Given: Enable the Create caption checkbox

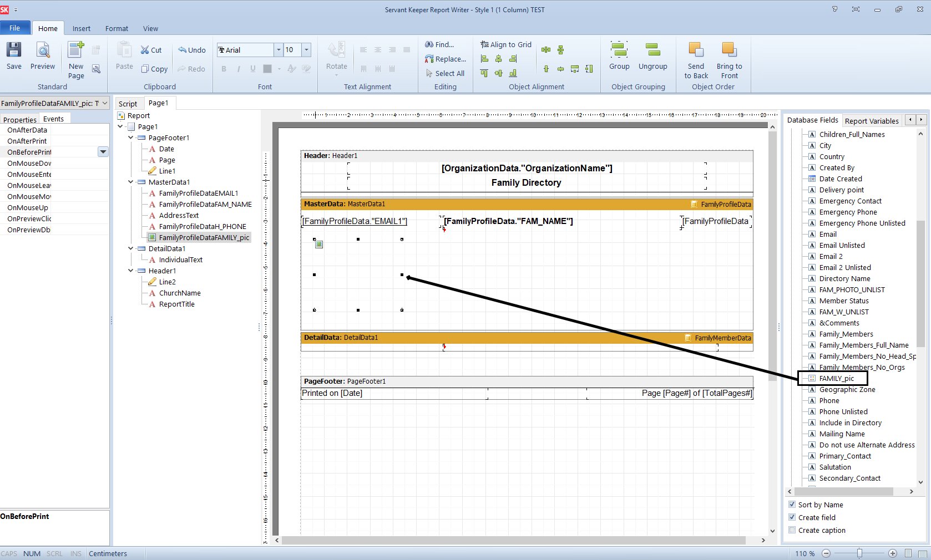Looking at the screenshot, I should (x=792, y=530).
